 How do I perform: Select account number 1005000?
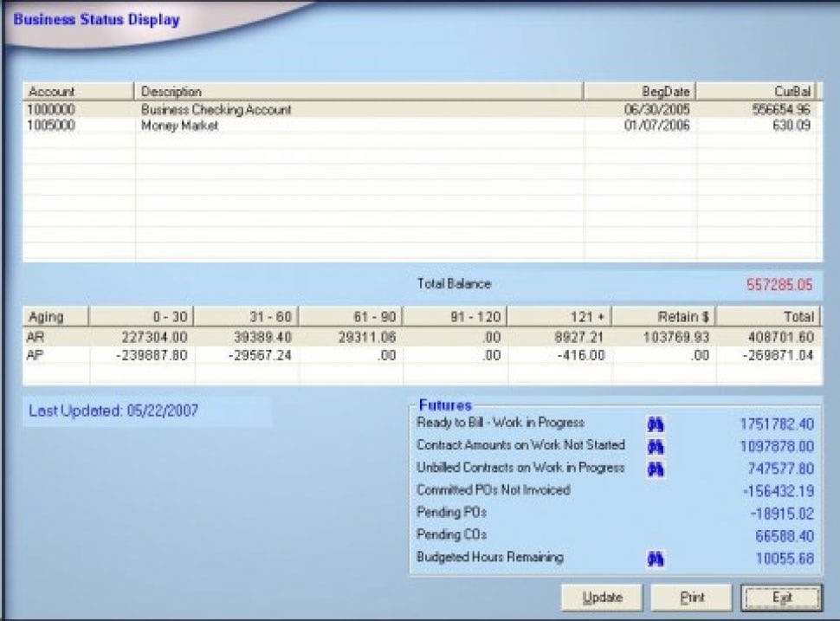click(x=51, y=126)
